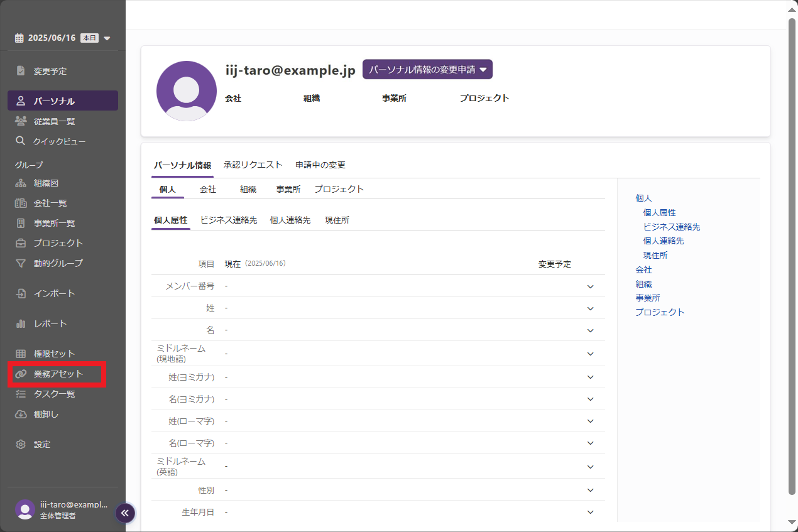Open the 組織図 hierarchy icon
This screenshot has height=532, width=798.
pos(21,183)
